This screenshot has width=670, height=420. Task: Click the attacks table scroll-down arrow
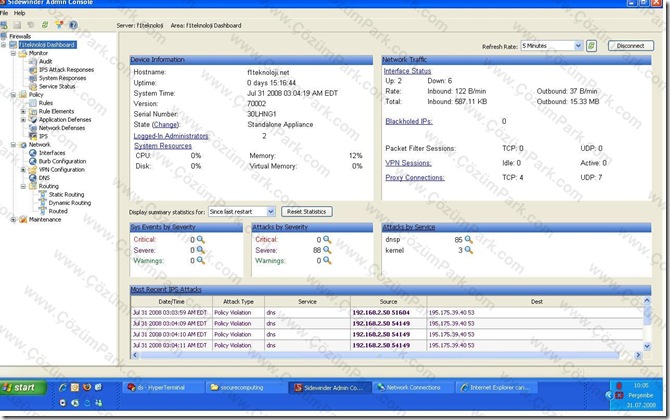click(647, 346)
